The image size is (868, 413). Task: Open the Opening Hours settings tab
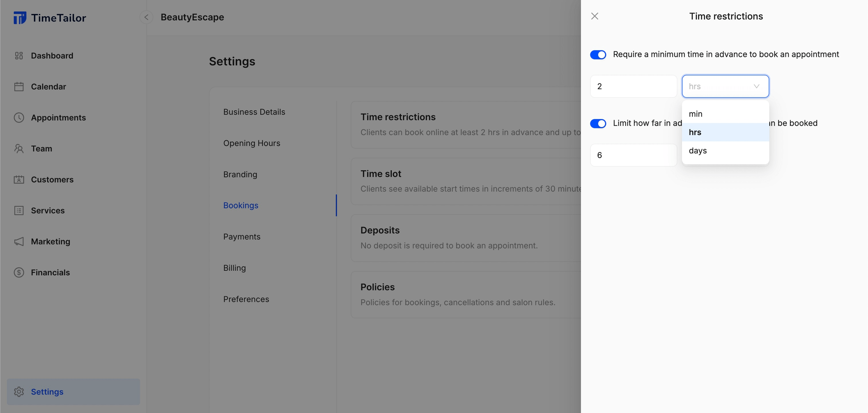pyautogui.click(x=252, y=143)
